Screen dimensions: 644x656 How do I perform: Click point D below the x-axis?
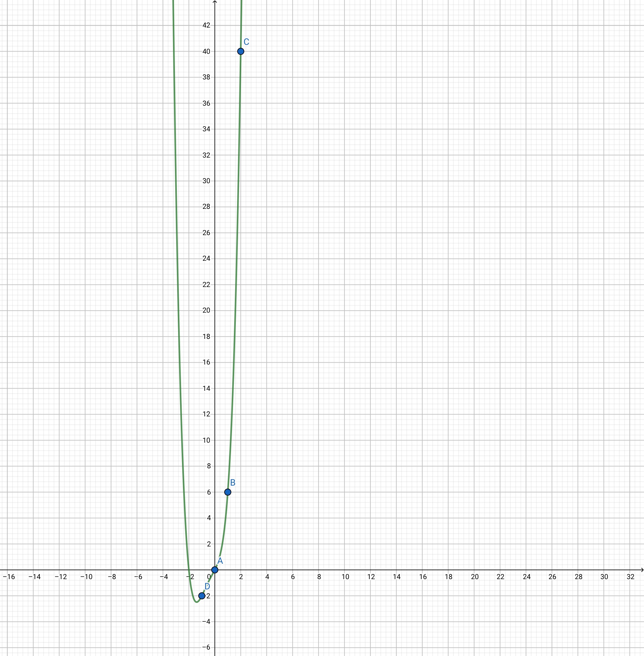tap(202, 596)
